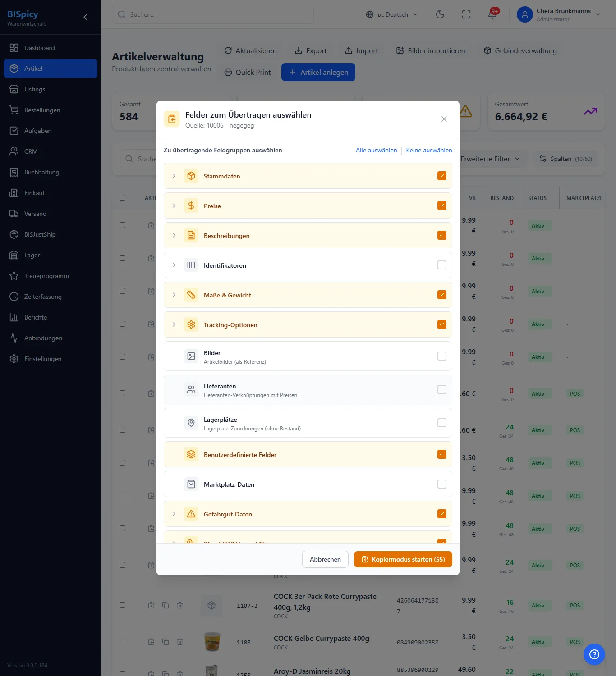Open the help question mark button
The image size is (616, 676).
[594, 654]
